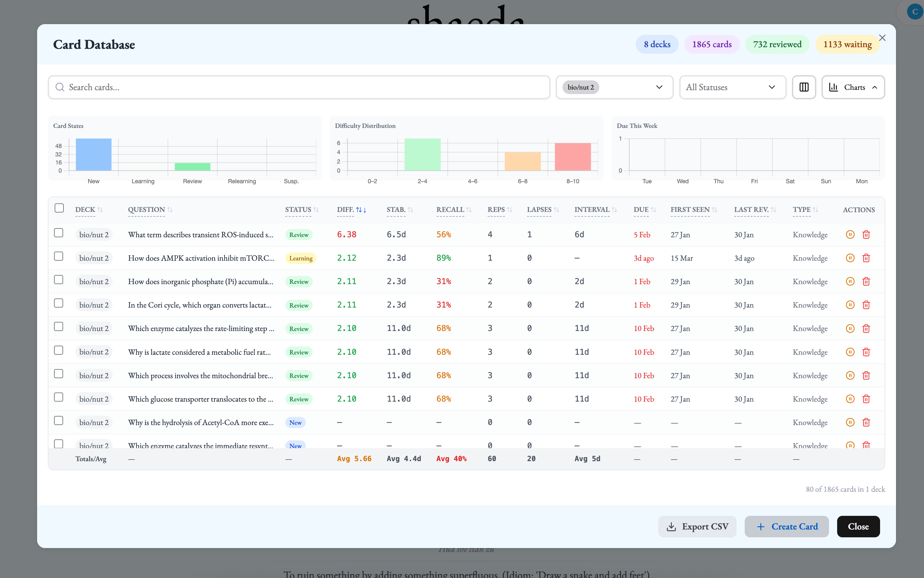
Task: Pause the glucose transporter card
Action: click(850, 399)
